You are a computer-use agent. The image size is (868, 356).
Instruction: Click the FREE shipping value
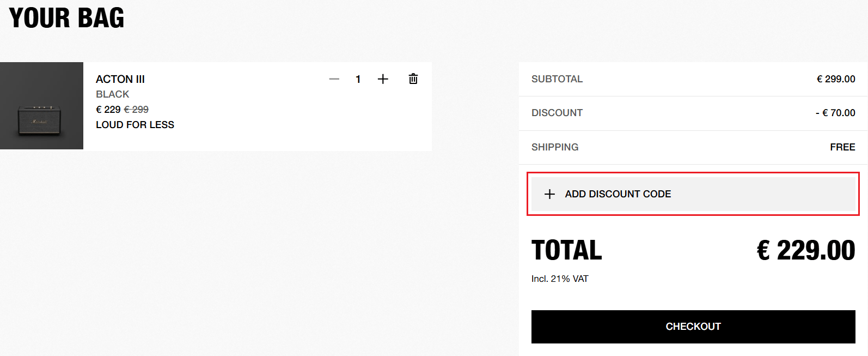(x=842, y=147)
